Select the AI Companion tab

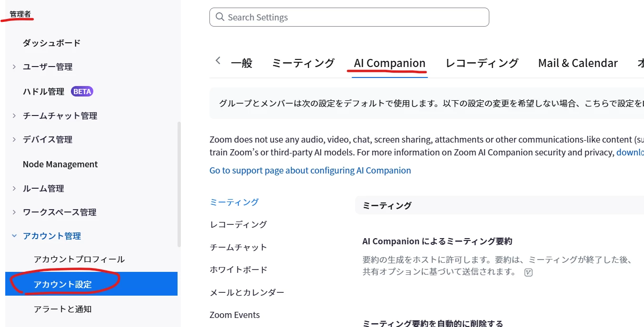coord(390,63)
